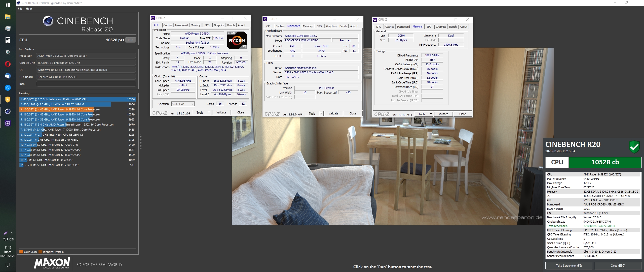Click the purple feather tray icon
644x272 pixels.
5,233
